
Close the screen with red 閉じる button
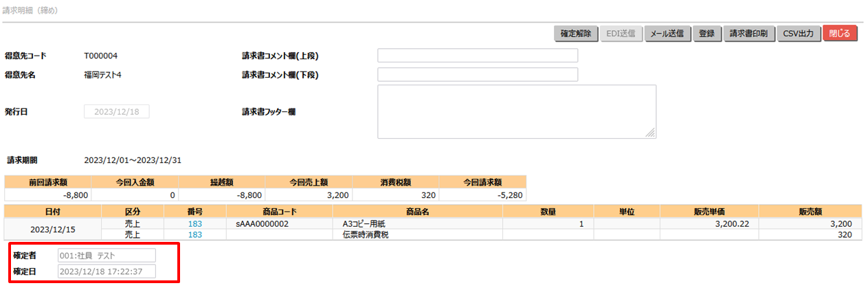(x=840, y=33)
